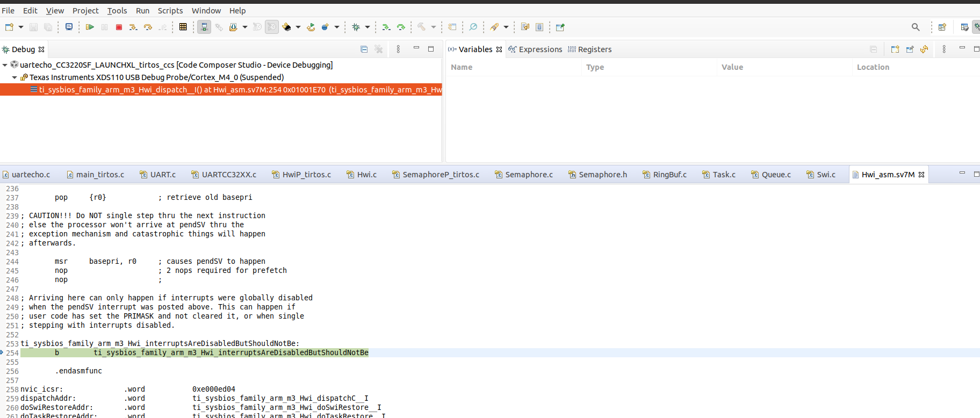
Task: Collapse the uartecho_CC3220SF project tree node
Action: (5, 65)
